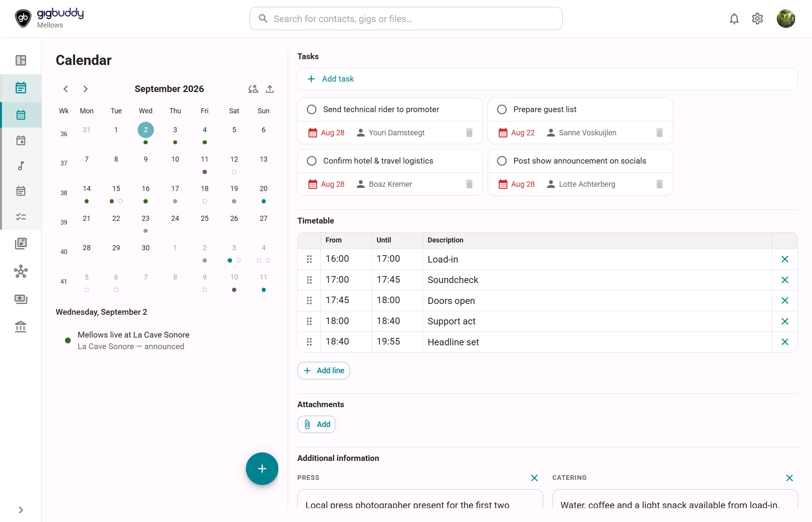Image resolution: width=812 pixels, height=522 pixels.
Task: Open the user profile avatar
Action: 786,19
